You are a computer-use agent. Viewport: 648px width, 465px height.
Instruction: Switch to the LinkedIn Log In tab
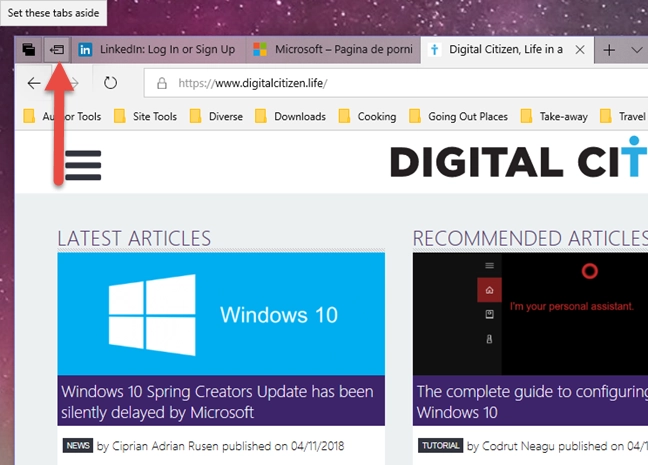158,50
